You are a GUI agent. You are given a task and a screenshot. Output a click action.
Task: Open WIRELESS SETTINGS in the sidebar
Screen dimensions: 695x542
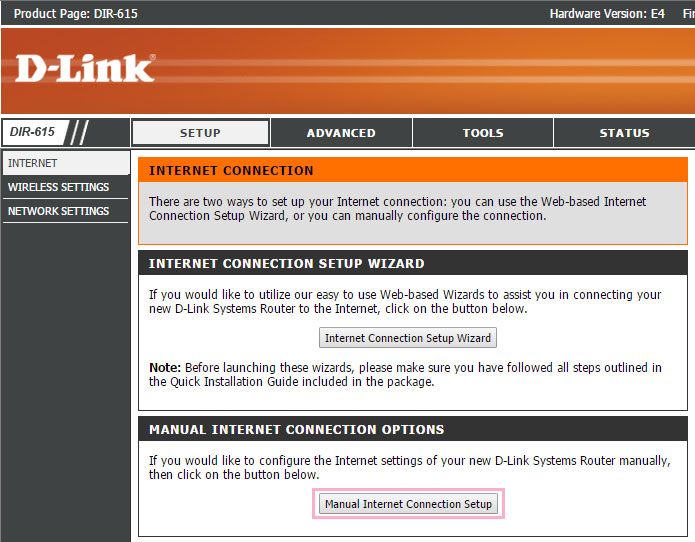(65, 187)
